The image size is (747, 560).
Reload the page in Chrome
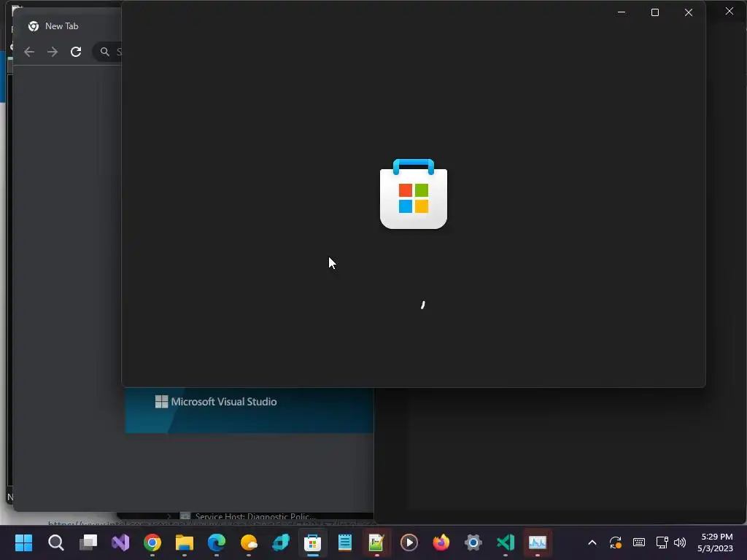[76, 52]
